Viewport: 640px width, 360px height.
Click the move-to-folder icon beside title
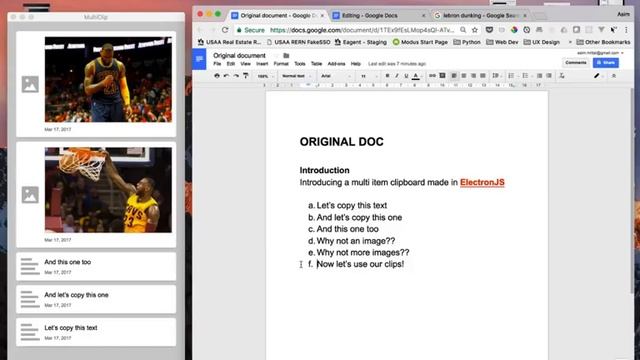click(x=286, y=56)
